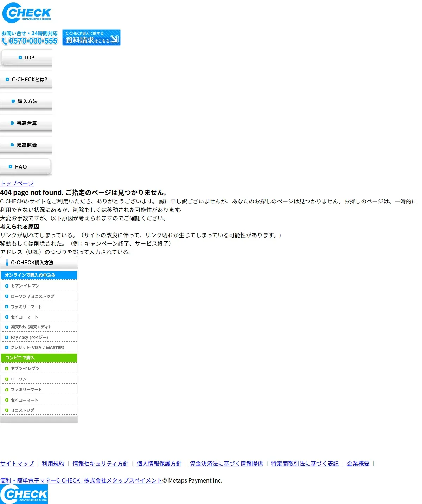
Task: Go to TOP navigation button
Action: pos(26,57)
